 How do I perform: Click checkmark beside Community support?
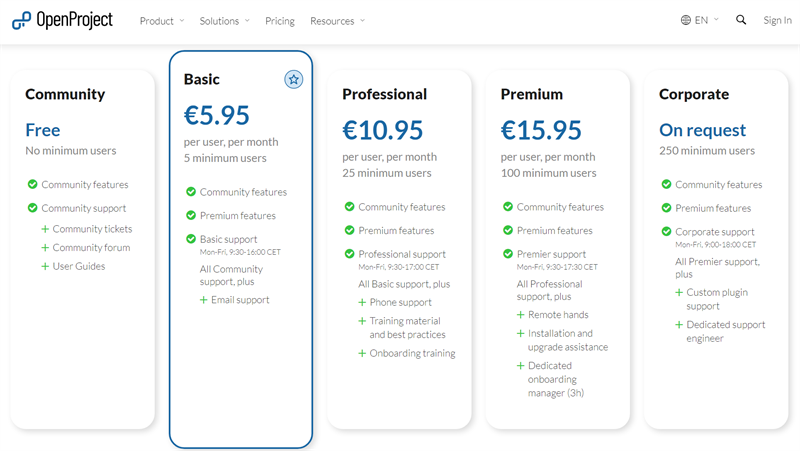[33, 208]
